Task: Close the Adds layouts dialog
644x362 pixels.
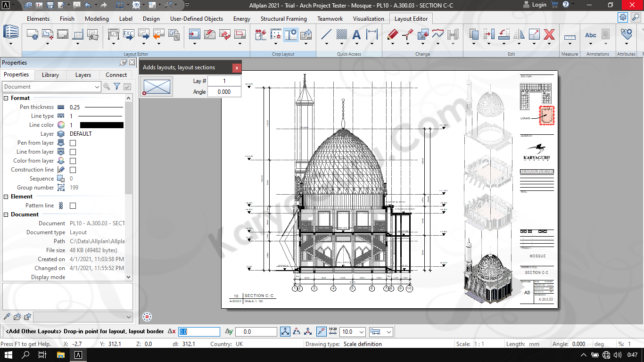Action: point(237,68)
